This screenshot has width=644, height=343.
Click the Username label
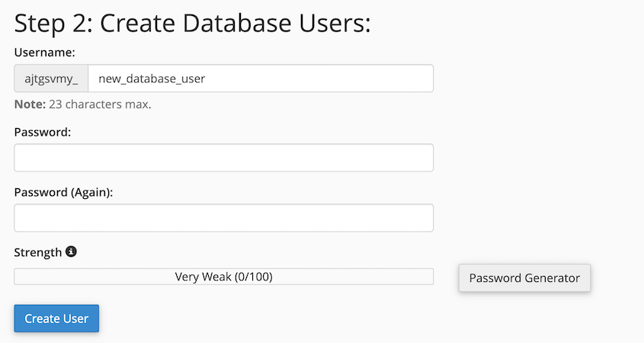pos(44,52)
